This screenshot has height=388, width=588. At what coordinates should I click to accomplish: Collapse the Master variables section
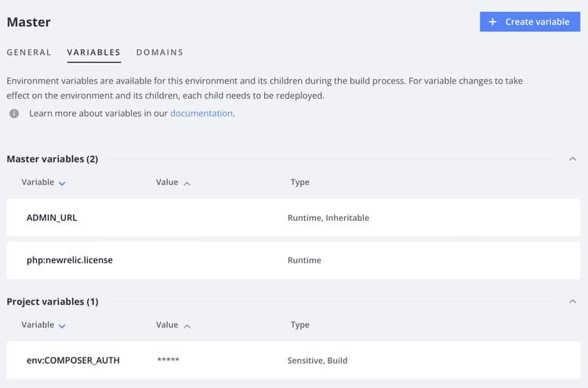572,159
